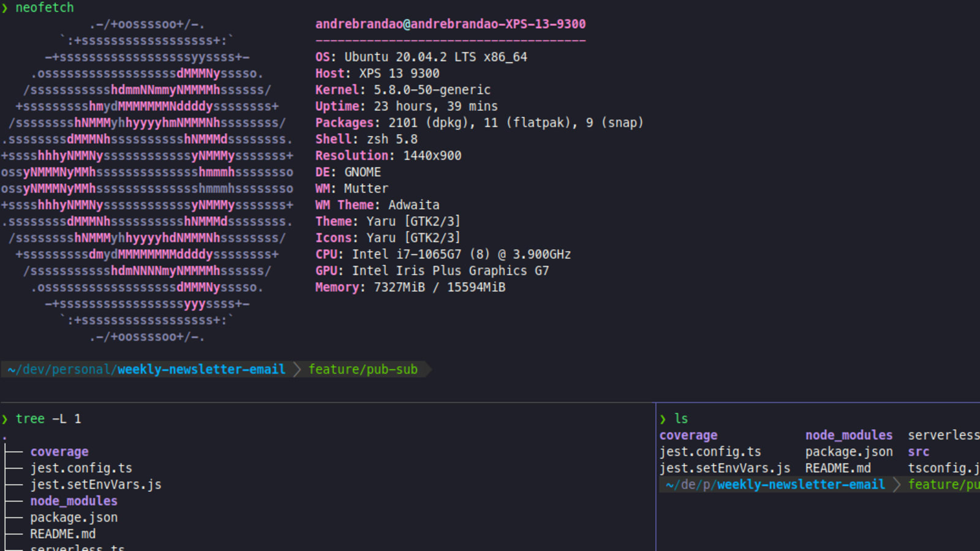This screenshot has height=551, width=980.
Task: Click 'coverage' in the ls output
Action: 688,435
